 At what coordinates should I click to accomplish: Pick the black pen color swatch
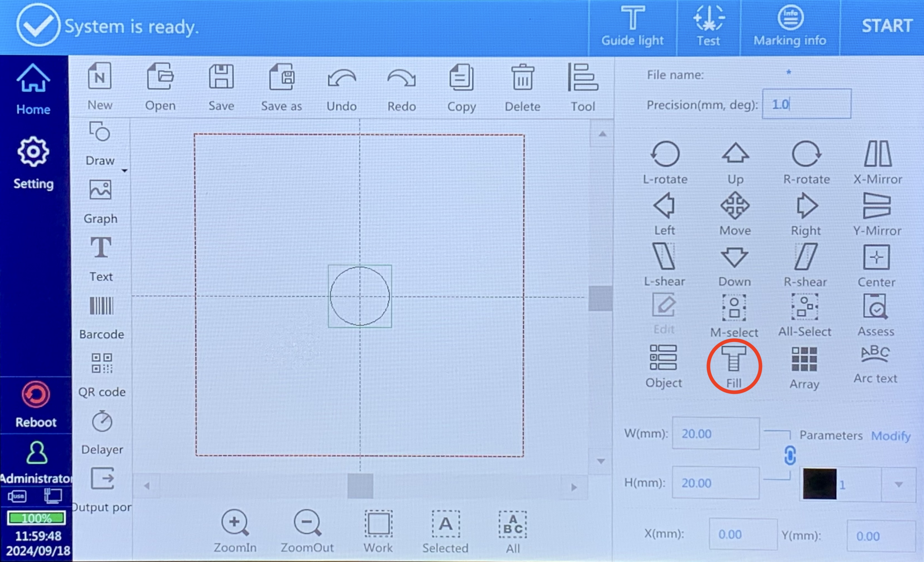point(820,484)
